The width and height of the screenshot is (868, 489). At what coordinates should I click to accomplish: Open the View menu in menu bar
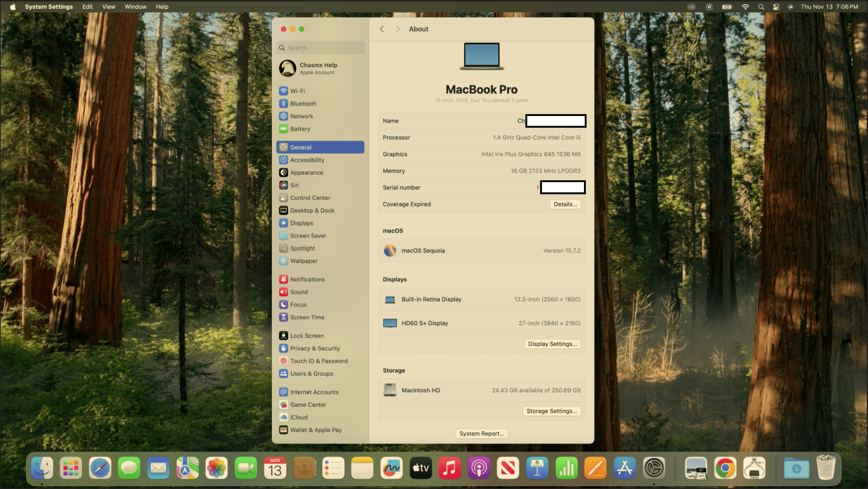point(109,7)
